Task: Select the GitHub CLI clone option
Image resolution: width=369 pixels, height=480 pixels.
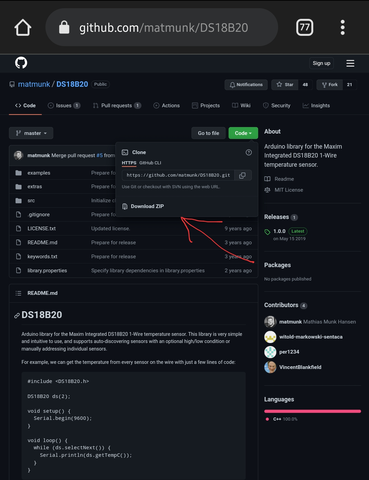Action: (150, 163)
